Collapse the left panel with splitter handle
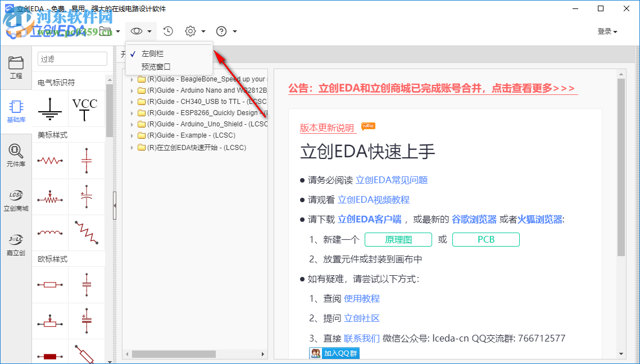 115,206
